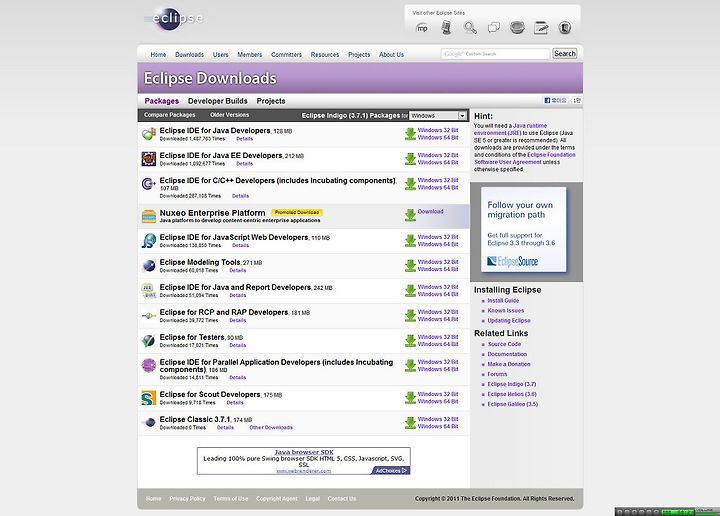Open the microphone Eclipse site icon

446,28
